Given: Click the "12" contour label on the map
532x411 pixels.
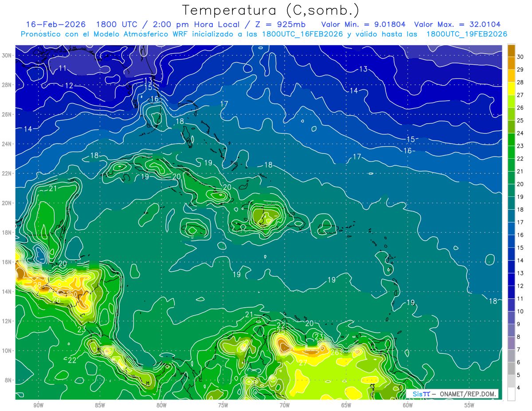Looking at the screenshot, I should coord(69,86).
